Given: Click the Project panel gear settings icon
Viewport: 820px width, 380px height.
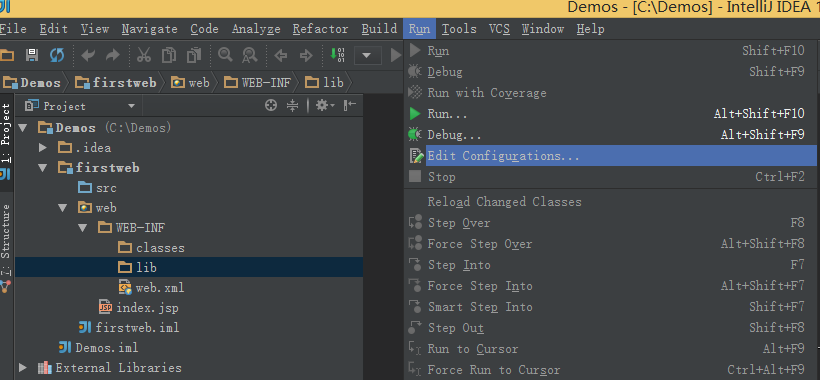Looking at the screenshot, I should pos(325,106).
